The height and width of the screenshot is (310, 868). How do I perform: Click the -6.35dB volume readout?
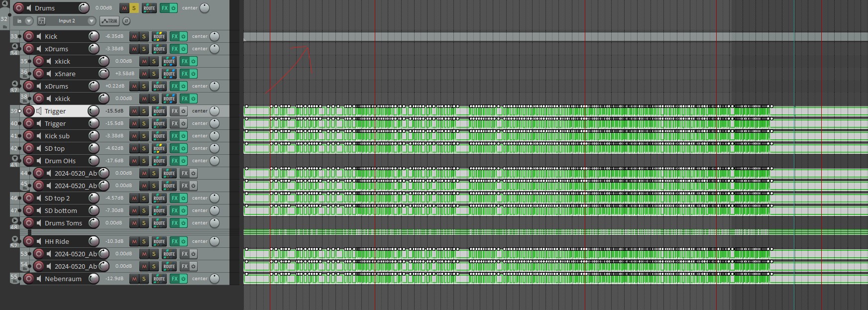coord(114,36)
